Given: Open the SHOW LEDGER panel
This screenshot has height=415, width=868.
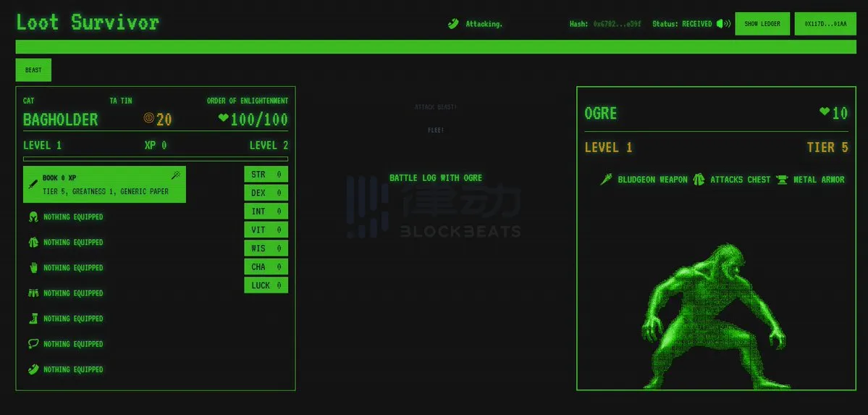Looking at the screenshot, I should point(762,24).
